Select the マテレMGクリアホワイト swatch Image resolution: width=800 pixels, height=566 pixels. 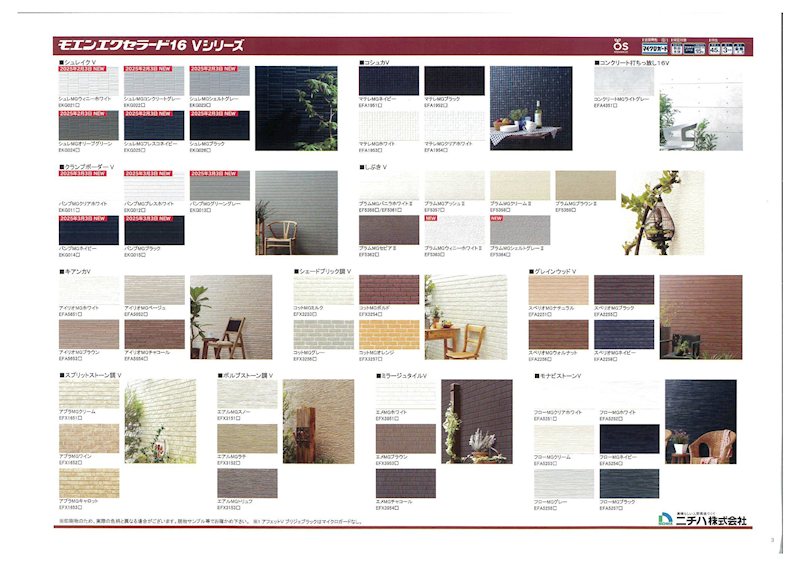pyautogui.click(x=454, y=126)
